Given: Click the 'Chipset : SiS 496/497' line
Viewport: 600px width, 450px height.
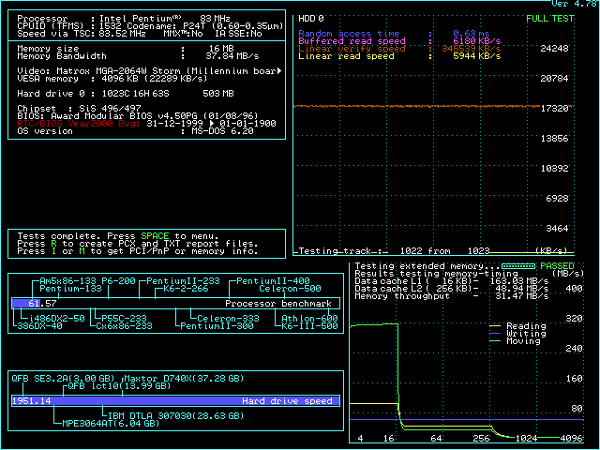Looking at the screenshot, I should tap(79, 109).
